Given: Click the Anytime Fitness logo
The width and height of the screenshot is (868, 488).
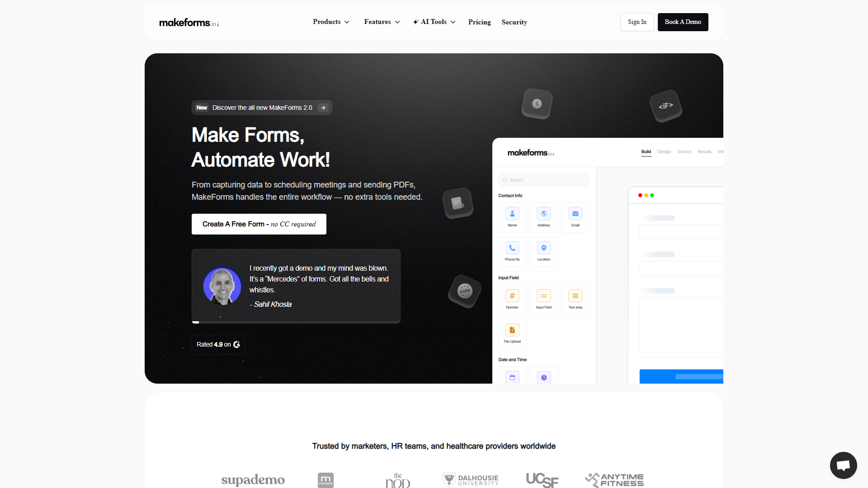Looking at the screenshot, I should (615, 480).
